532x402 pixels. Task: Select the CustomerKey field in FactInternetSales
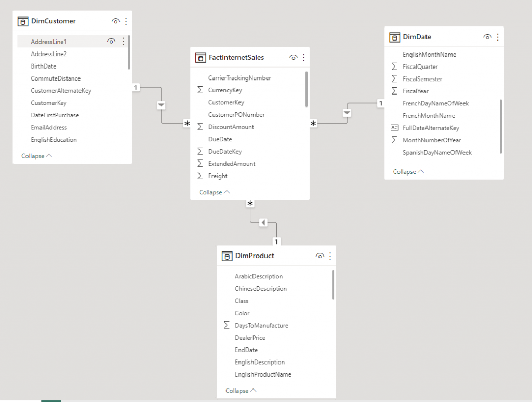click(x=226, y=102)
